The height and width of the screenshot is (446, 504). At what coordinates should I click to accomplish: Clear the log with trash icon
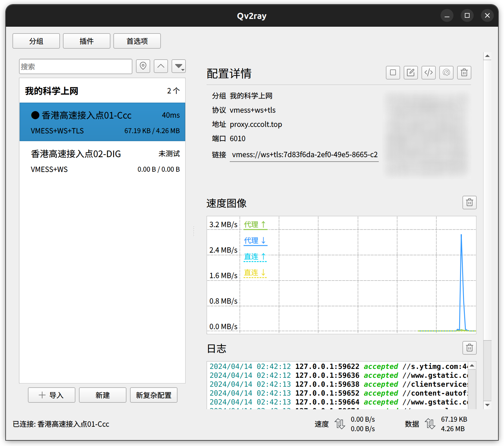click(470, 348)
